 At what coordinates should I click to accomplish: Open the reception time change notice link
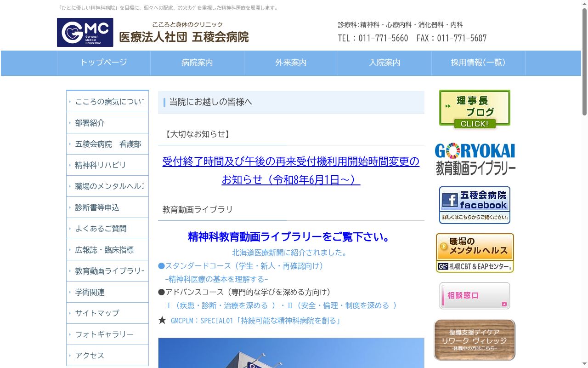click(x=291, y=170)
